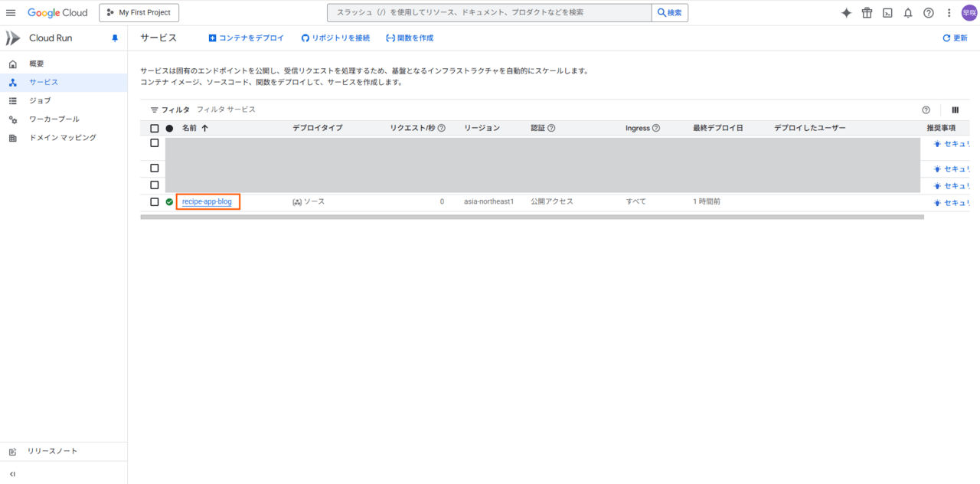The height and width of the screenshot is (484, 980).
Task: Open the three-dot settings menu
Action: point(949,13)
